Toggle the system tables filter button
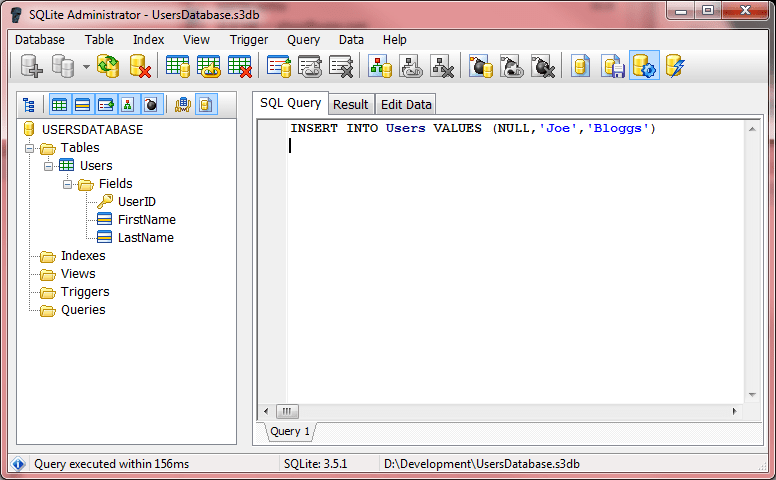776x480 pixels. [x=183, y=104]
